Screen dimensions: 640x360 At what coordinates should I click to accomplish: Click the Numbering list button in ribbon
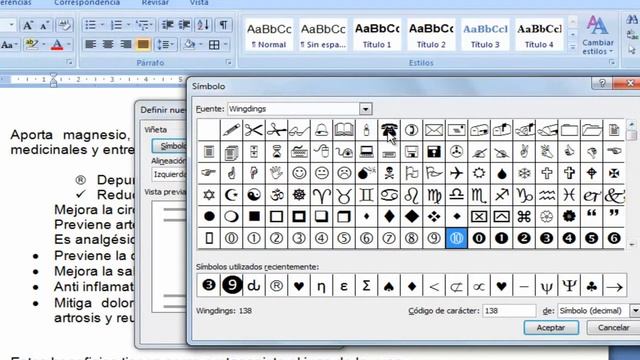tap(117, 25)
